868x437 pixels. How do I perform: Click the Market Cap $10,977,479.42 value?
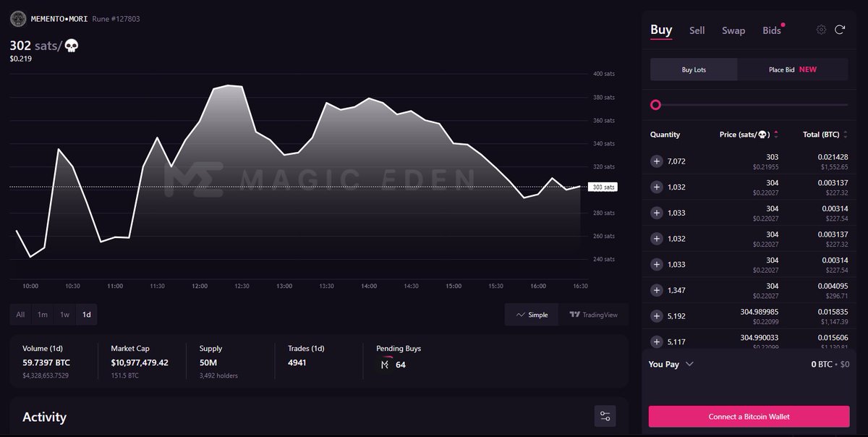140,362
